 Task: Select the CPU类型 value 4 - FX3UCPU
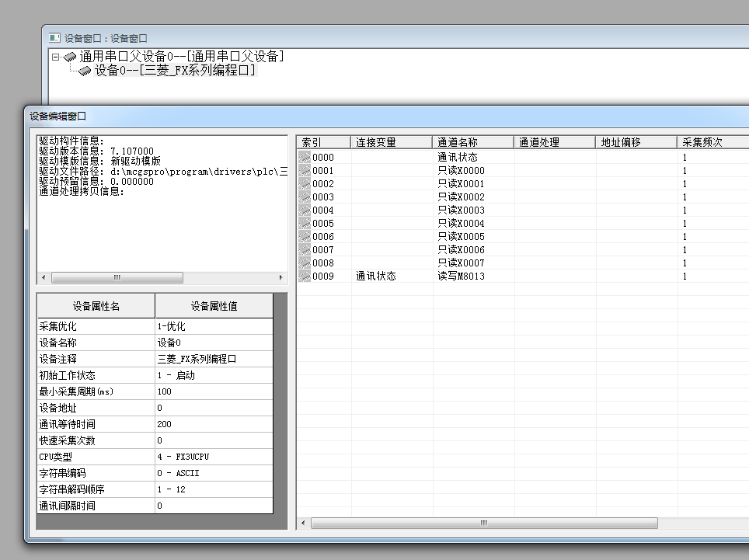point(214,457)
